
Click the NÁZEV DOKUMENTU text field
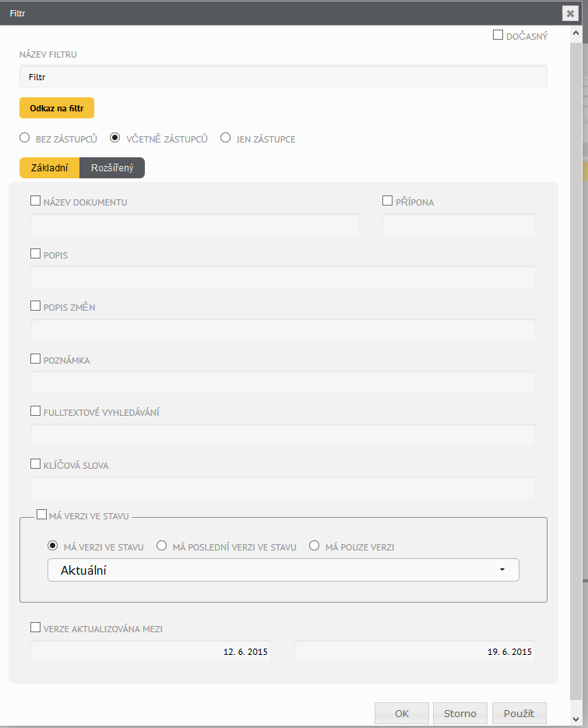point(195,225)
